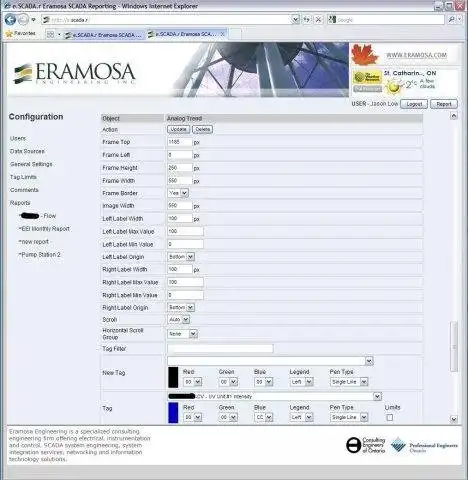Go back with the browser Back arrow
The width and height of the screenshot is (468, 480).
point(10,20)
